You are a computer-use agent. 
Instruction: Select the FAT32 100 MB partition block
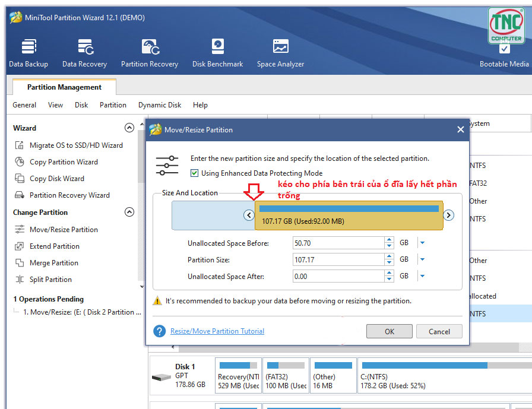pyautogui.click(x=286, y=375)
